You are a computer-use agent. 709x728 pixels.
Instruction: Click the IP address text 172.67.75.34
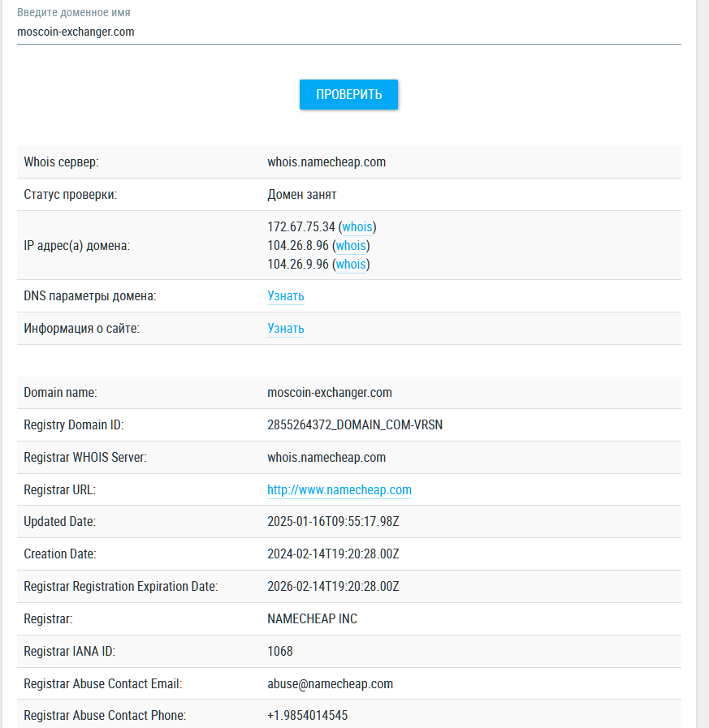pos(301,227)
